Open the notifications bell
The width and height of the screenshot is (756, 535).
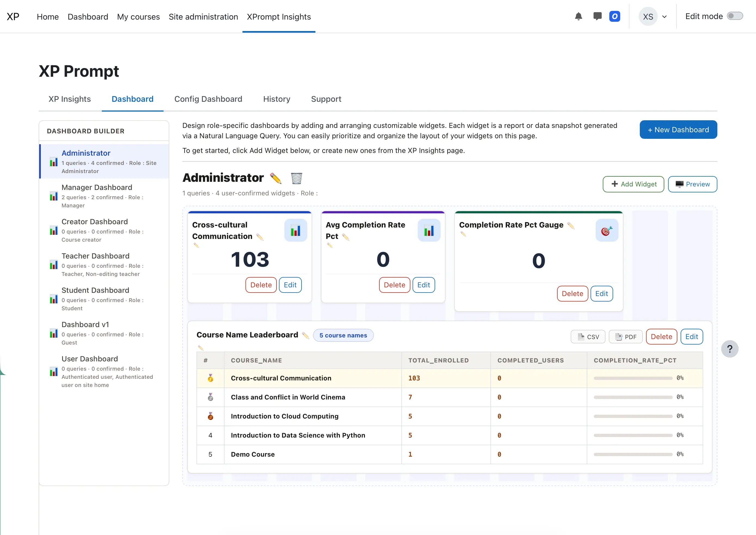(x=579, y=17)
